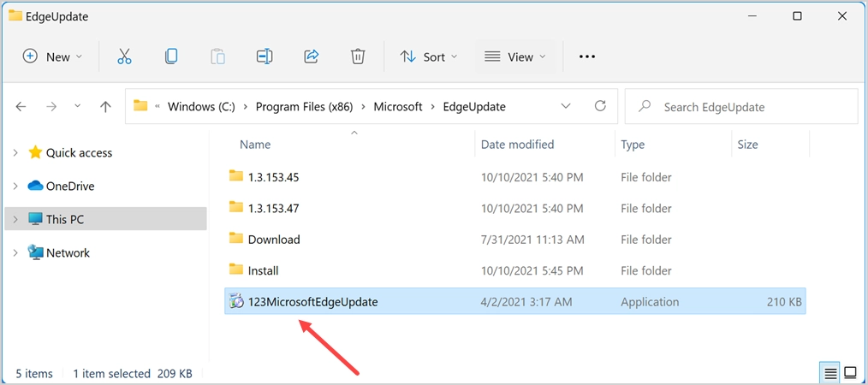Image resolution: width=868 pixels, height=385 pixels.
Task: Switch to details view icon in status bar
Action: (x=830, y=373)
